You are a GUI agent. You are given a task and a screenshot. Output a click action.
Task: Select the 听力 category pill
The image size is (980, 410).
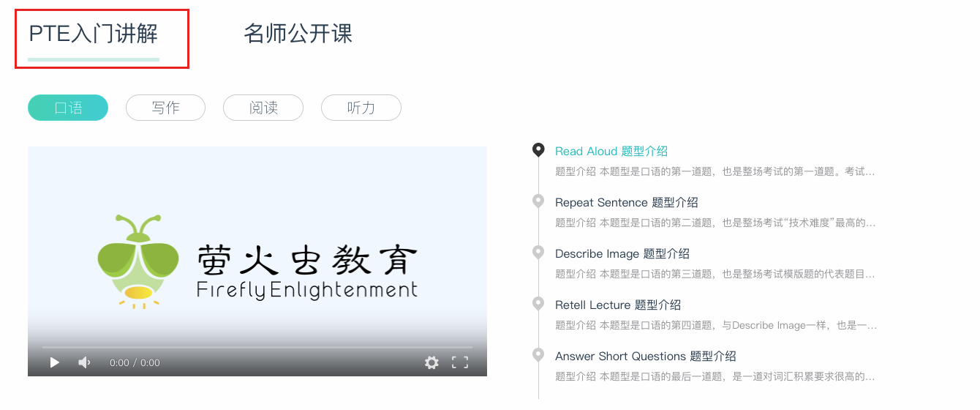[x=361, y=108]
